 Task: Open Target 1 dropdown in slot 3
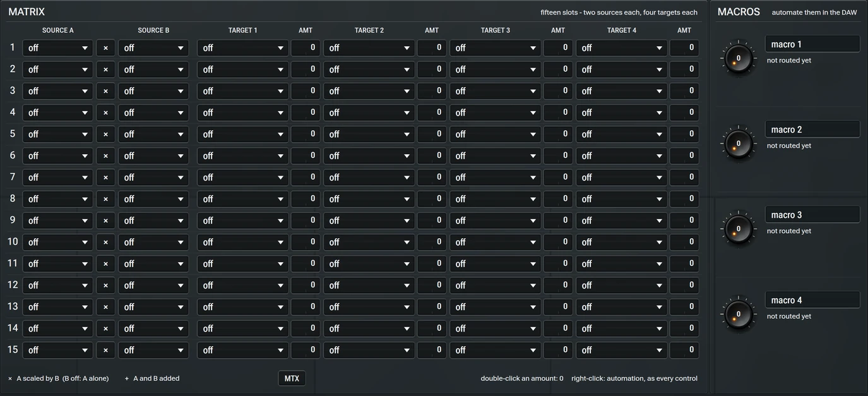click(243, 91)
